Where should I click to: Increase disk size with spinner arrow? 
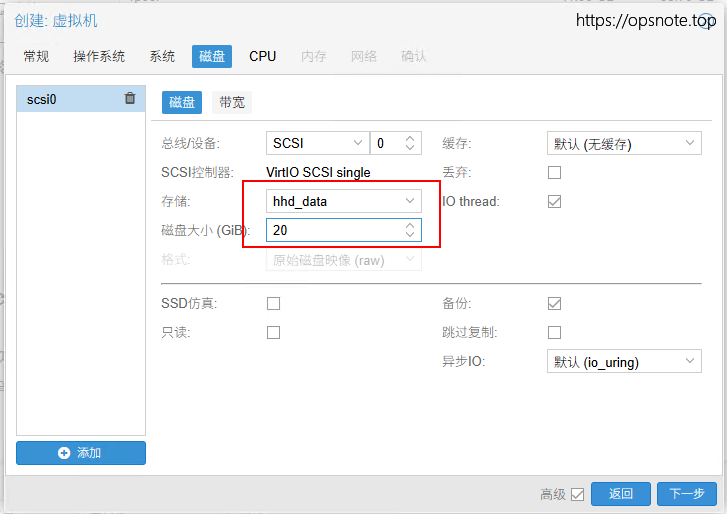coord(410,225)
